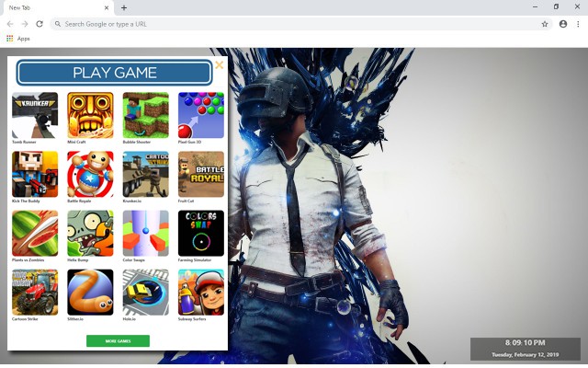Image resolution: width=588 pixels, height=368 pixels.
Task: Launch the Cartoon Strike military truck thumbnail
Action: coord(146,174)
